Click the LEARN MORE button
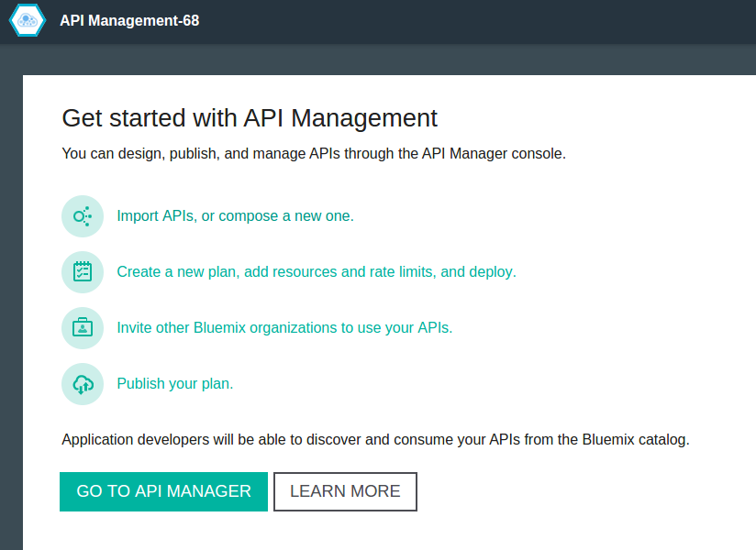Screen dimensions: 756x550 click(x=345, y=491)
